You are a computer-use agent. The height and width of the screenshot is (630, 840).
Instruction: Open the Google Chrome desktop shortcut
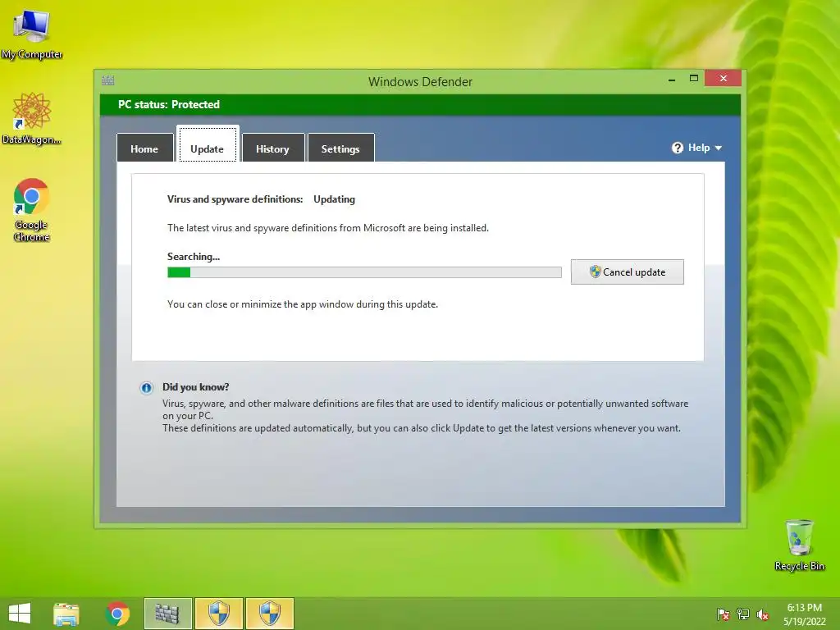pyautogui.click(x=32, y=209)
